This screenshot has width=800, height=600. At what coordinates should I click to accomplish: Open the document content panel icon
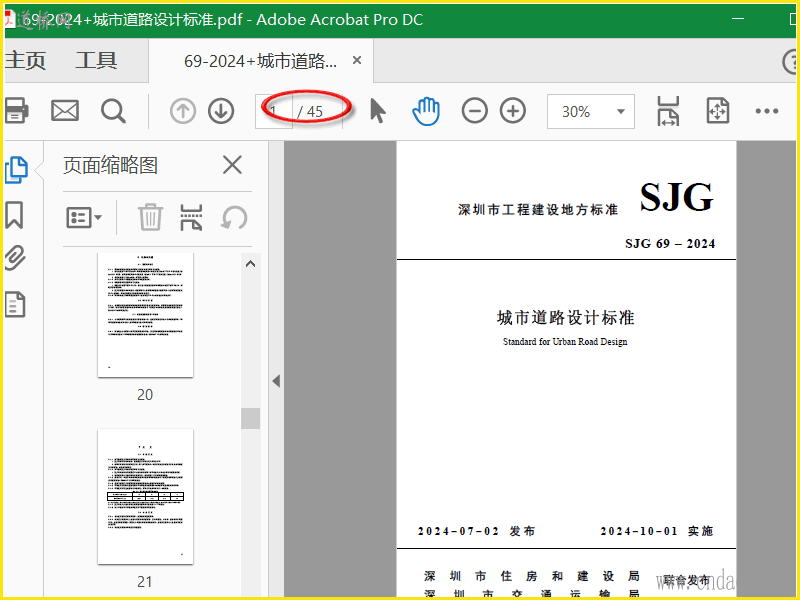(x=15, y=305)
